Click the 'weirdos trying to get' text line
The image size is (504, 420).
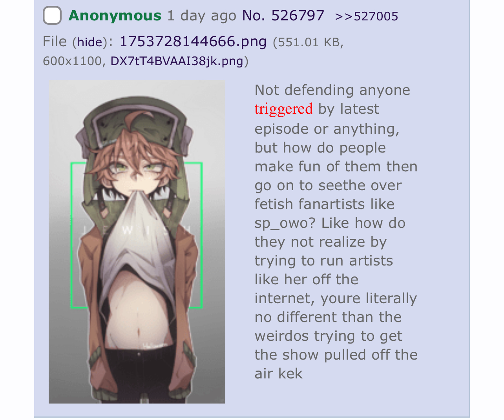(329, 336)
